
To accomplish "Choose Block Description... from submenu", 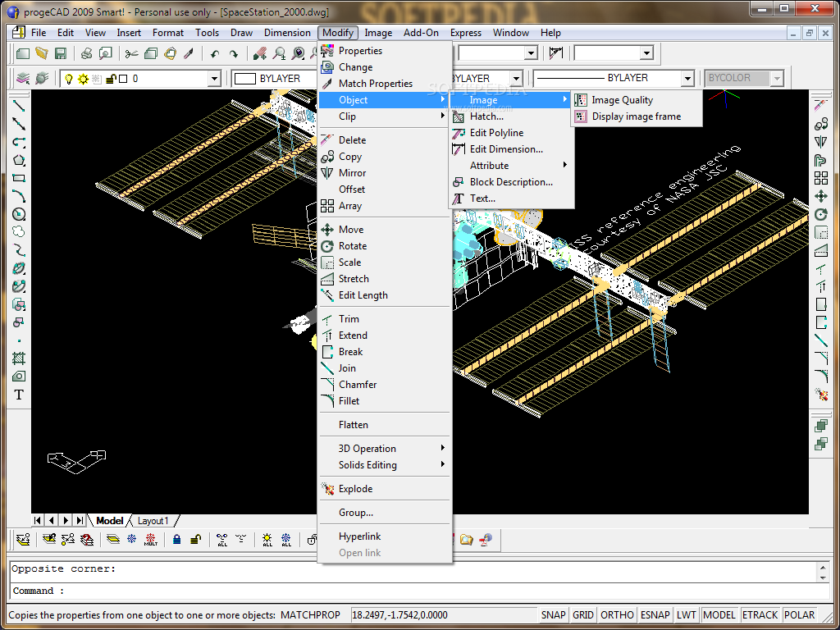I will (x=512, y=182).
